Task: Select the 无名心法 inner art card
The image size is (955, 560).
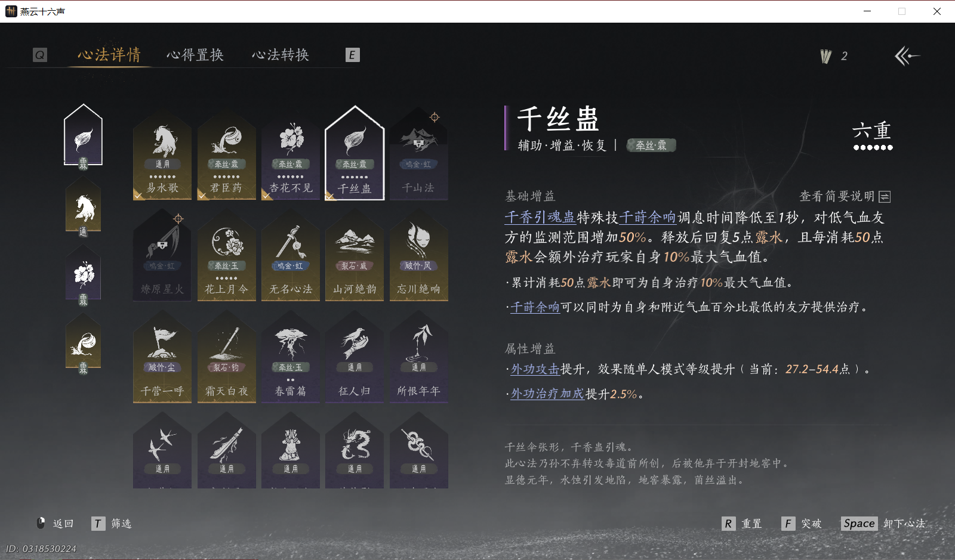Action: (291, 256)
